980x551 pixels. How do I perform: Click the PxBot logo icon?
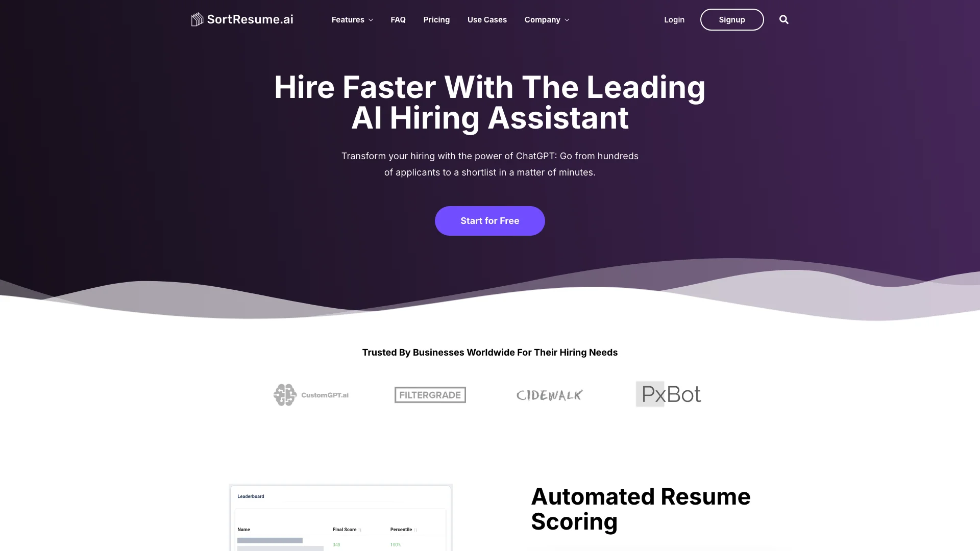[669, 394]
